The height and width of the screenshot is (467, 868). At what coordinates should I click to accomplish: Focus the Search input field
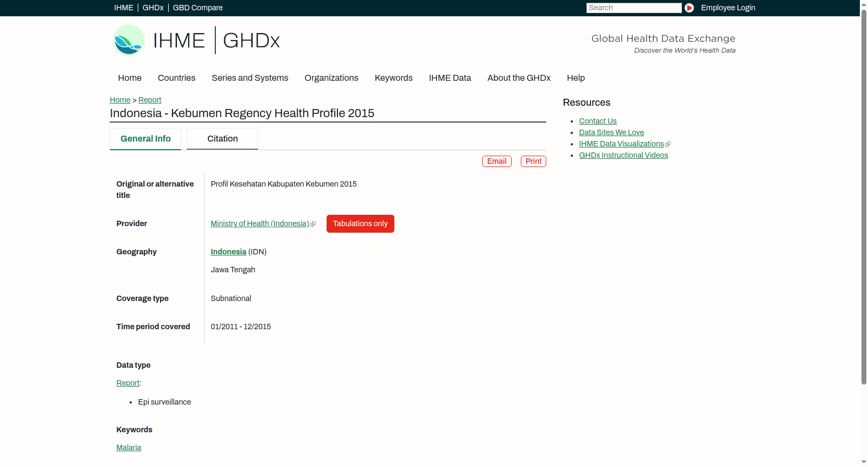(634, 8)
